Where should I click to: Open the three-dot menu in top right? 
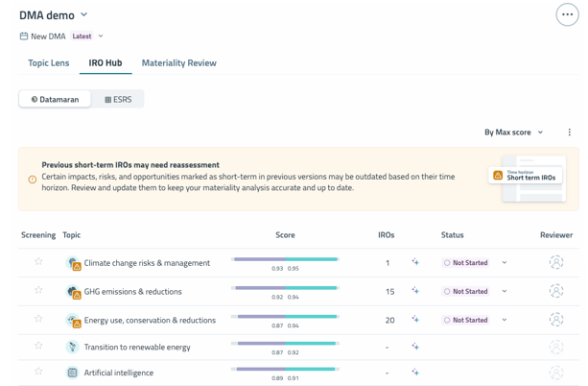pos(567,15)
